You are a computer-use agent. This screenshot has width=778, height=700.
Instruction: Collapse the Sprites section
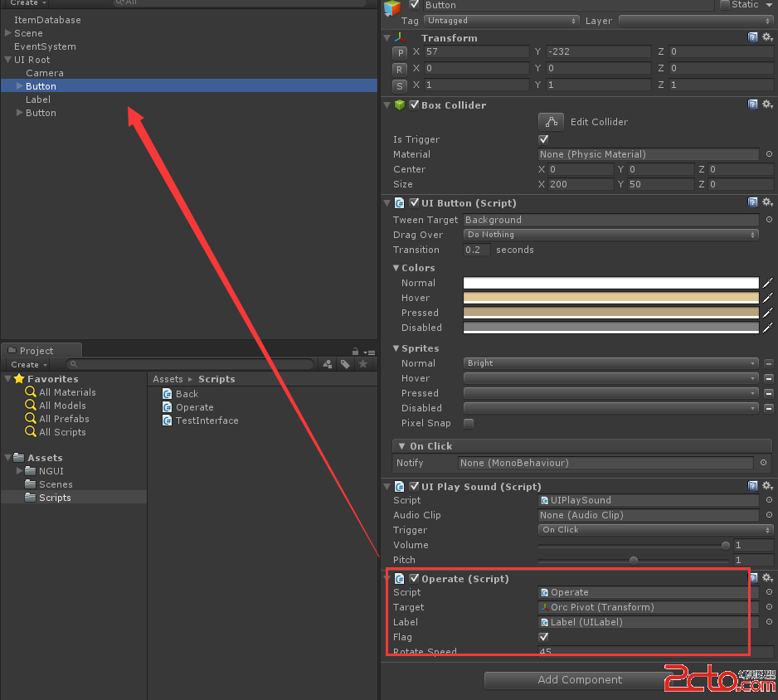[x=396, y=348]
